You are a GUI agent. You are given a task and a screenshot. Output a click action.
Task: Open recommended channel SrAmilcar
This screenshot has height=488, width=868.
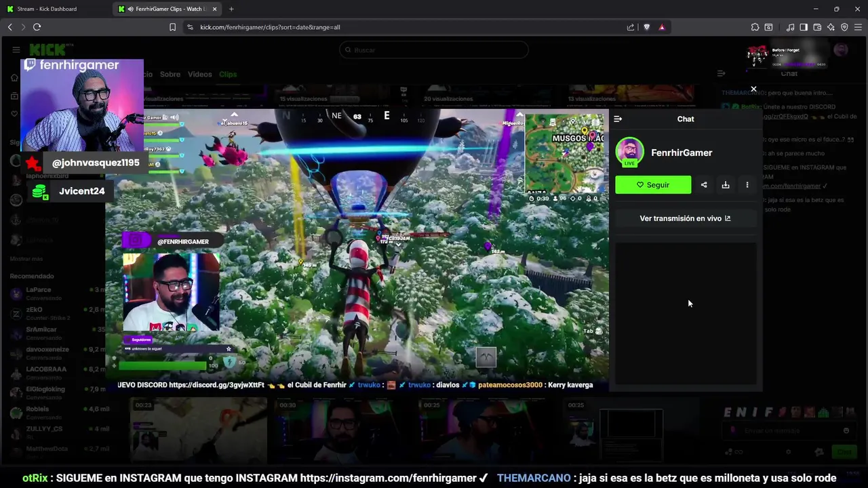(x=58, y=332)
